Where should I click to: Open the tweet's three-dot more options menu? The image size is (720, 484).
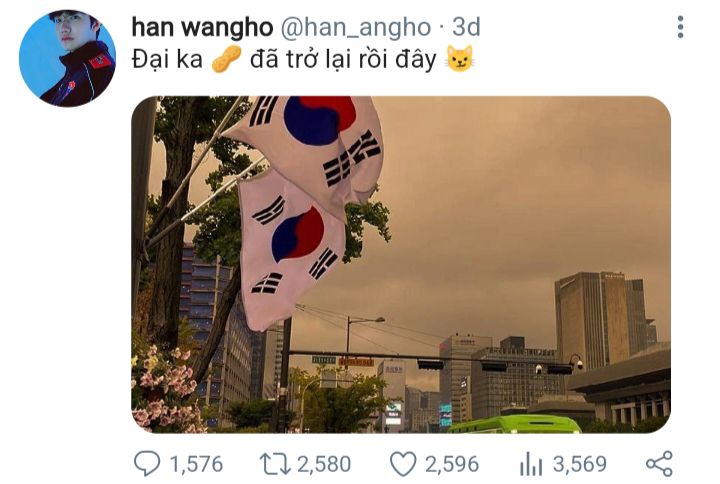pos(680,27)
